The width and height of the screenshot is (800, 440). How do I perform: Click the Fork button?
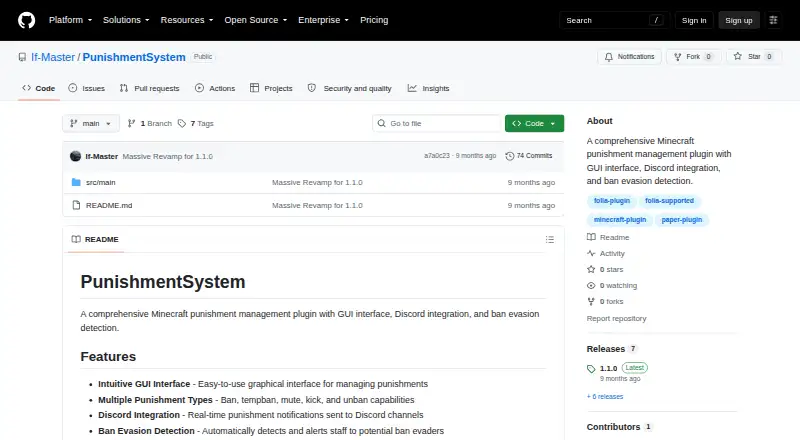[x=693, y=57]
